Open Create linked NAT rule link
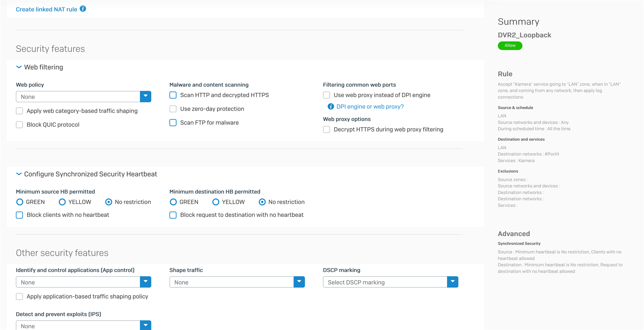The height and width of the screenshot is (330, 644). pyautogui.click(x=46, y=9)
